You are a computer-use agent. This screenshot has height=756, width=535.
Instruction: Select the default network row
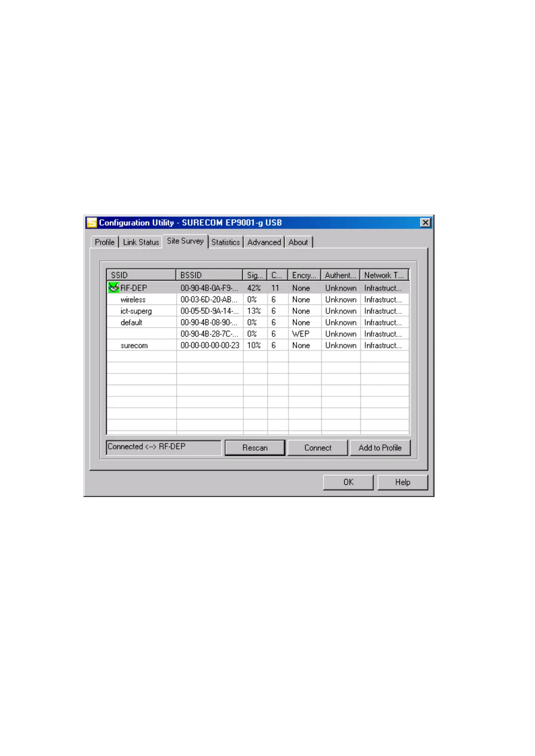coord(258,322)
